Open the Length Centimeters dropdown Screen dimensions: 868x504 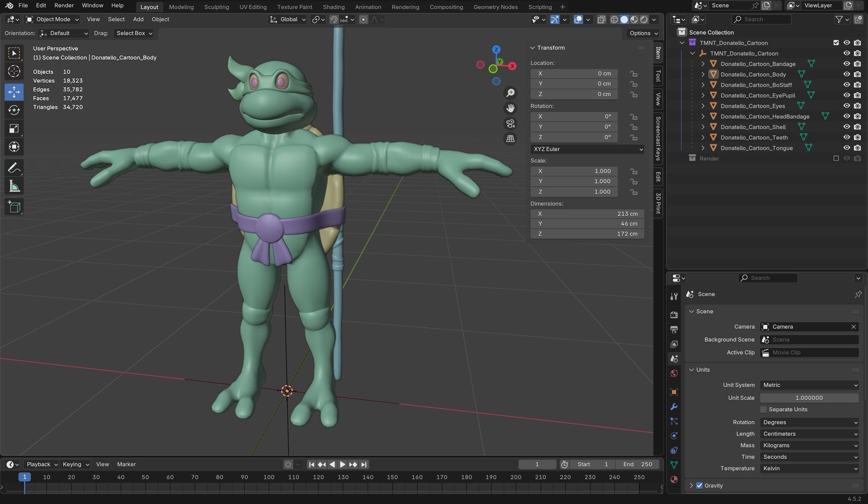(x=809, y=434)
